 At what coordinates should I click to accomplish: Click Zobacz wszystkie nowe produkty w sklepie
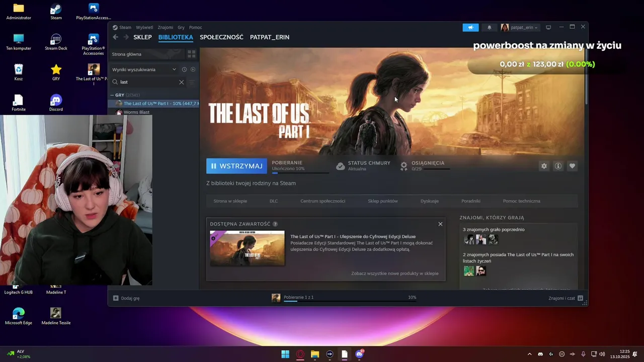point(395,274)
